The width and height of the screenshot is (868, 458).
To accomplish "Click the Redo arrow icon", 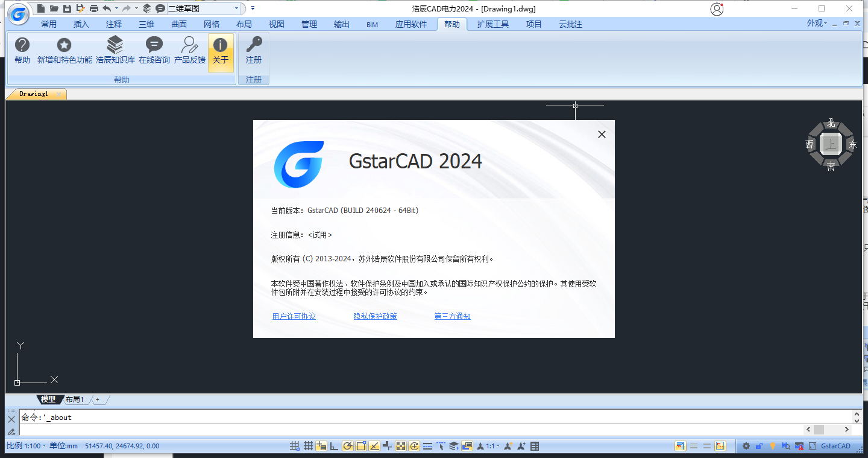I will tap(127, 8).
